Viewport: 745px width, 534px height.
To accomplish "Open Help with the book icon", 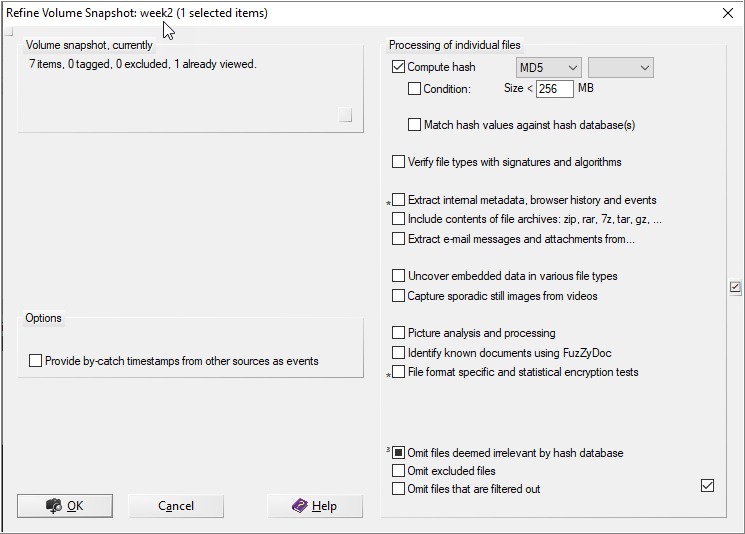I will pos(314,506).
